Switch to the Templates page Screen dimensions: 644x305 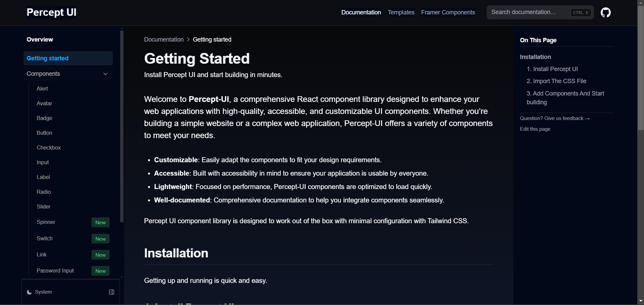pyautogui.click(x=401, y=12)
